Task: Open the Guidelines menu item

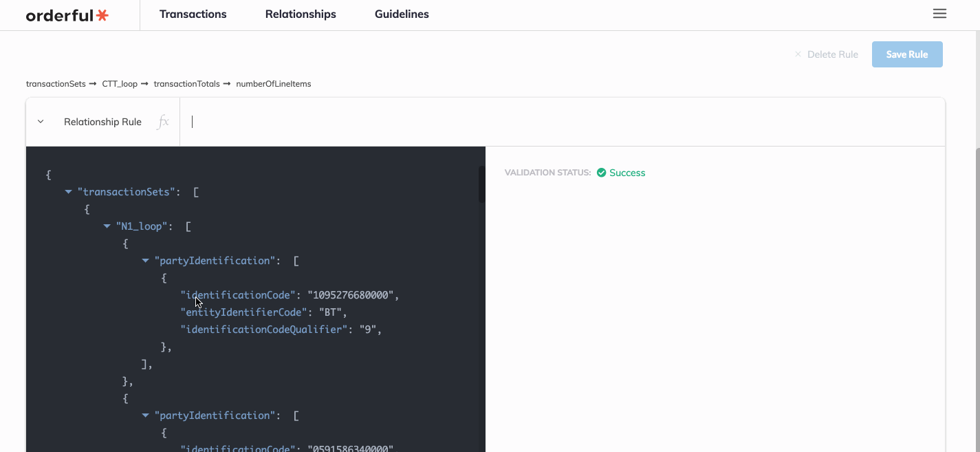Action: tap(402, 14)
